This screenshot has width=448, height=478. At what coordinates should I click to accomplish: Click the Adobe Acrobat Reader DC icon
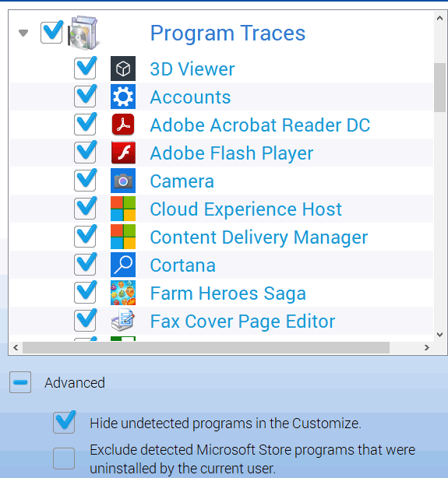(x=123, y=125)
